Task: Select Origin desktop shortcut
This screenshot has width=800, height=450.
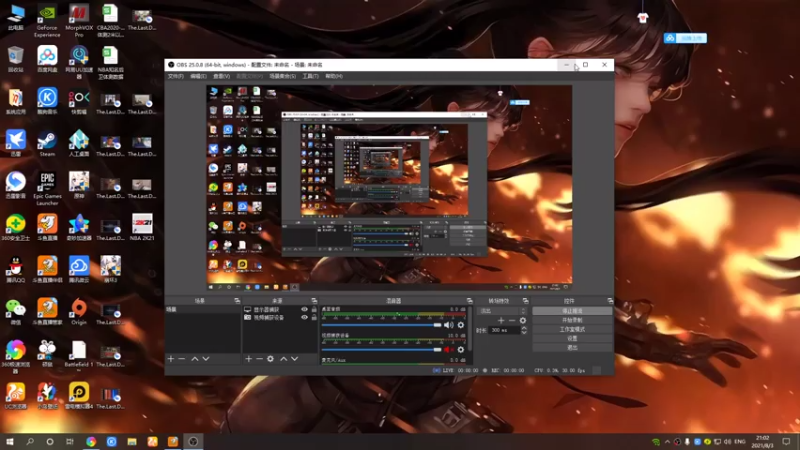Action: click(x=79, y=312)
